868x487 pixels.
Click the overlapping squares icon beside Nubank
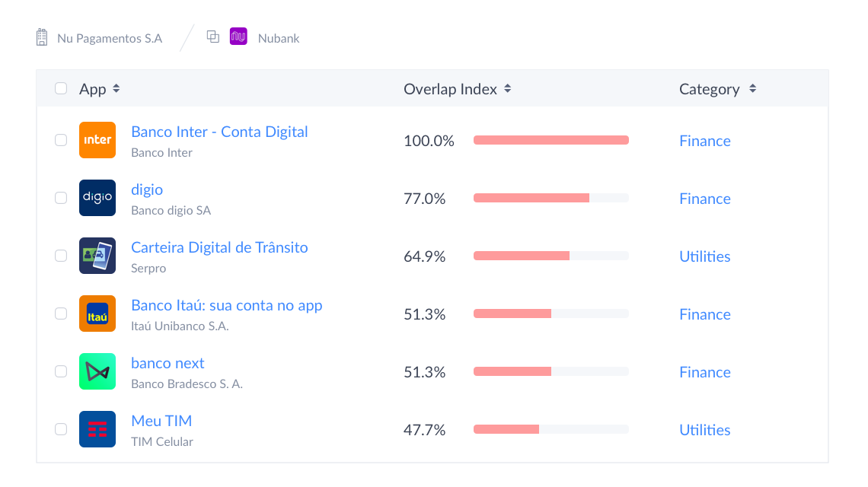[x=213, y=37]
